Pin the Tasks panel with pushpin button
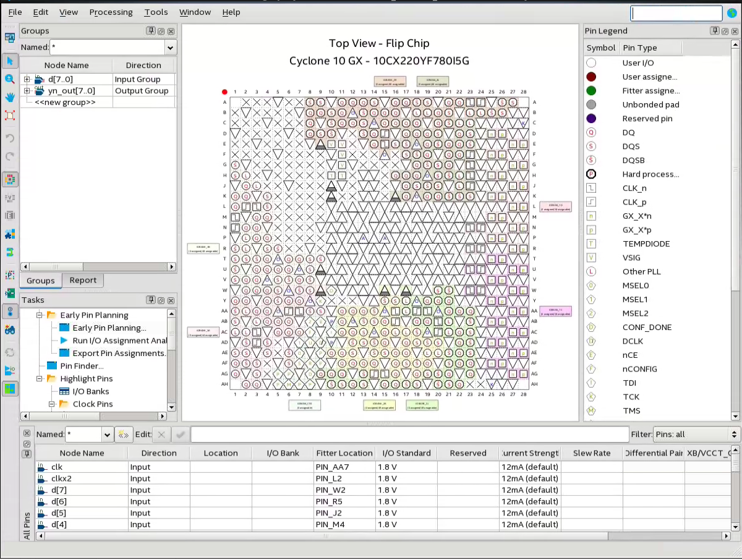 point(150,300)
